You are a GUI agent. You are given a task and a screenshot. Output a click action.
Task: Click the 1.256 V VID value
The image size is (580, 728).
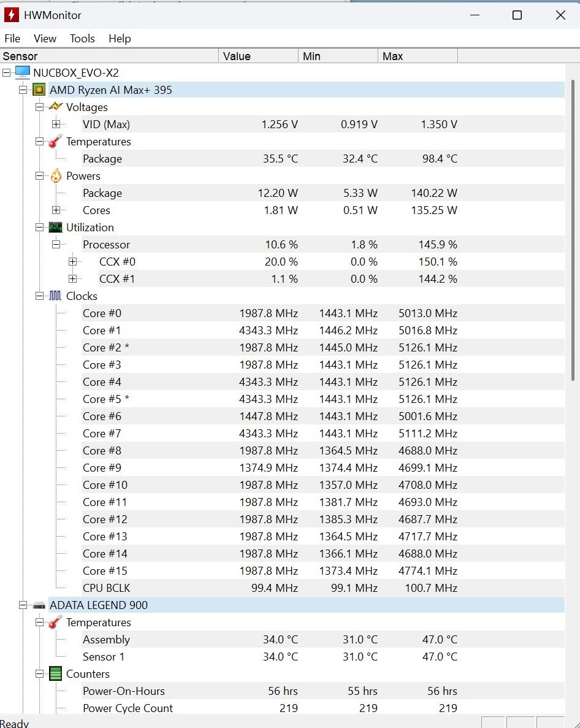pyautogui.click(x=280, y=124)
